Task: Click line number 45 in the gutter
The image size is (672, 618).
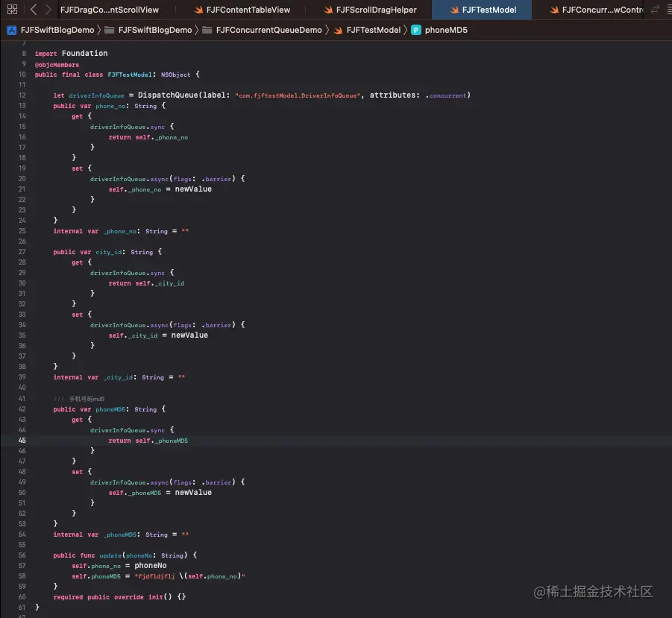Action: pos(22,441)
